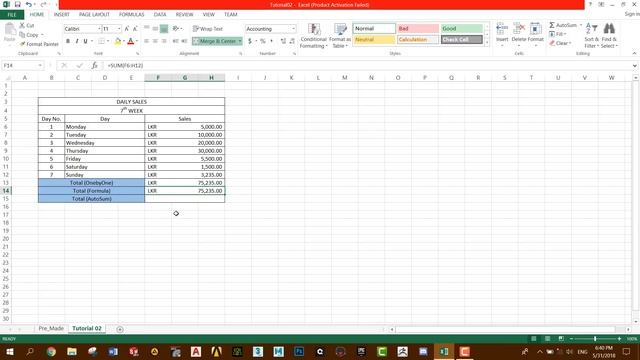
Task: Toggle align text right
Action: [164, 41]
